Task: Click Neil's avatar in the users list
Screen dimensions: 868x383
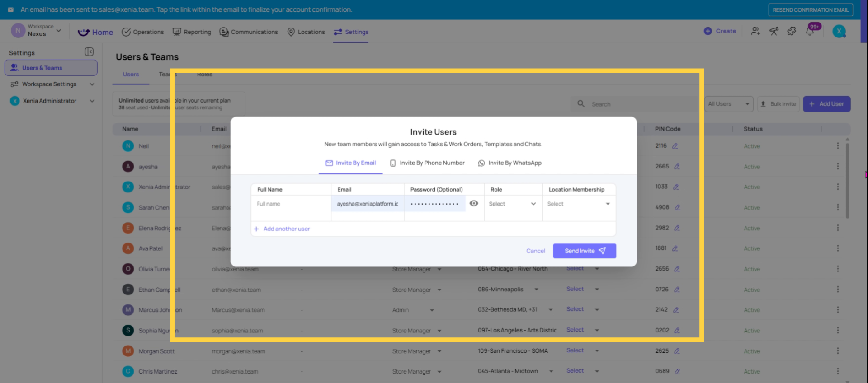Action: pyautogui.click(x=128, y=146)
